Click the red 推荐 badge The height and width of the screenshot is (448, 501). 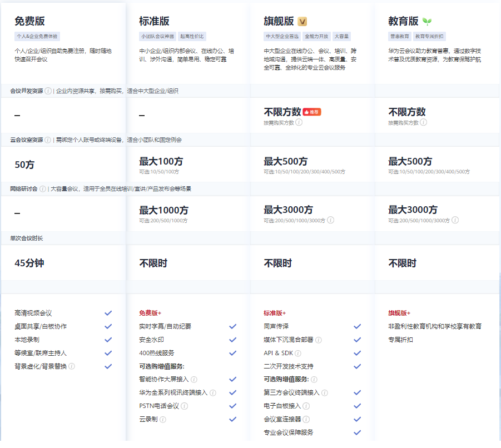pyautogui.click(x=312, y=112)
